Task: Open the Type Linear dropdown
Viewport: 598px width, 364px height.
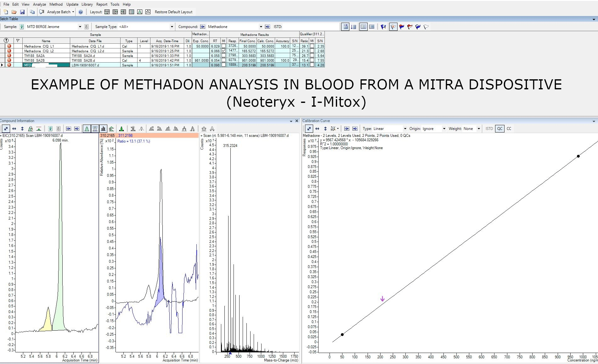Action: coord(405,129)
